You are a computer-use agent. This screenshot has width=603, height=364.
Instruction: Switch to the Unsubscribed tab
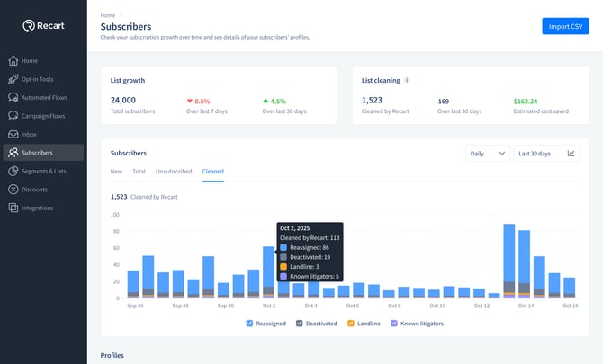(174, 171)
